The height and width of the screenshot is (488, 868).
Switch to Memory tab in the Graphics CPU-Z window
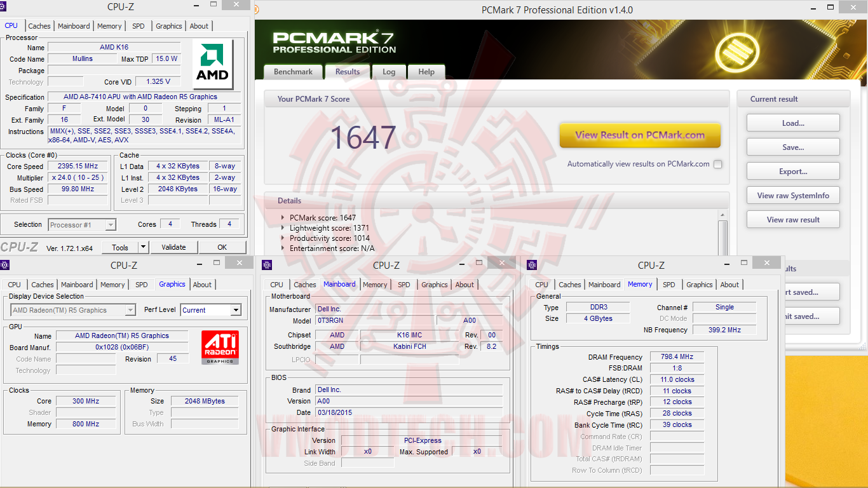click(x=112, y=285)
